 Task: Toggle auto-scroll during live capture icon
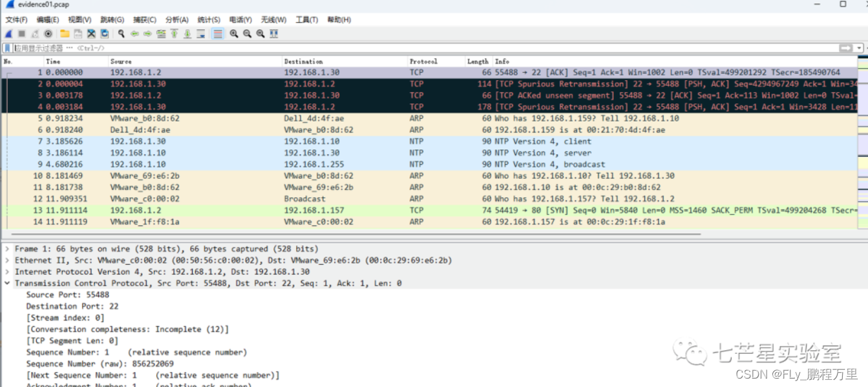click(201, 34)
